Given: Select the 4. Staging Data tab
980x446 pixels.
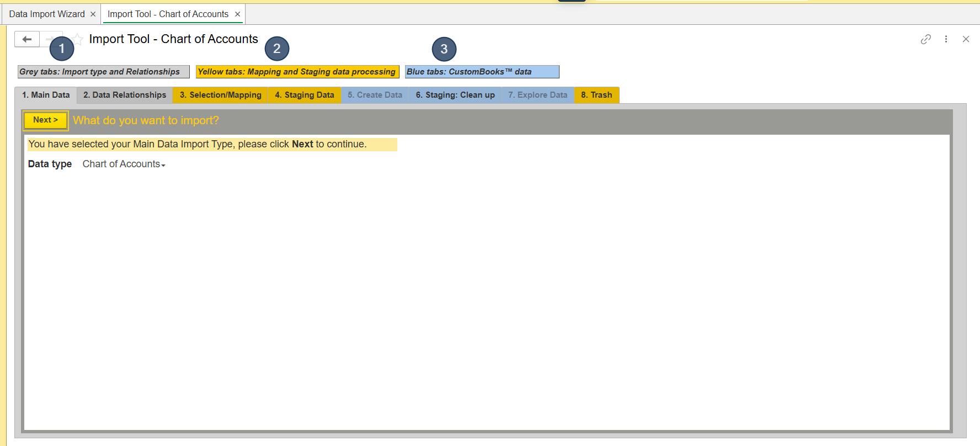Looking at the screenshot, I should [305, 95].
